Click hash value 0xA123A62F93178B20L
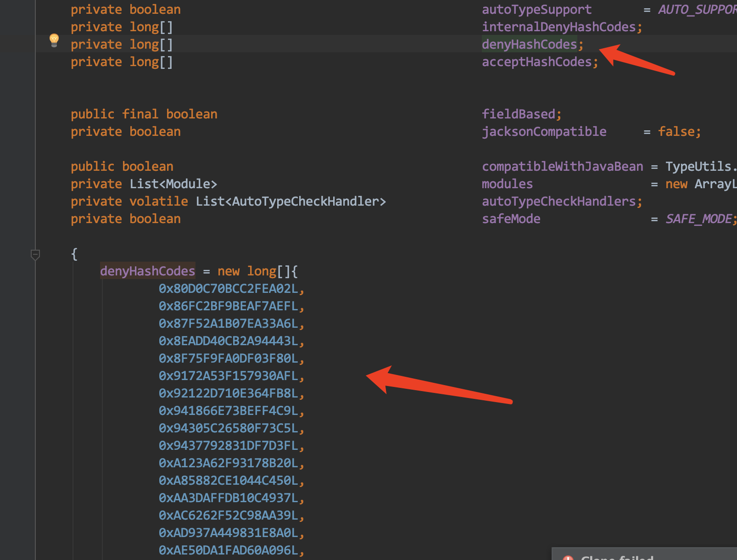737x560 pixels. click(228, 463)
